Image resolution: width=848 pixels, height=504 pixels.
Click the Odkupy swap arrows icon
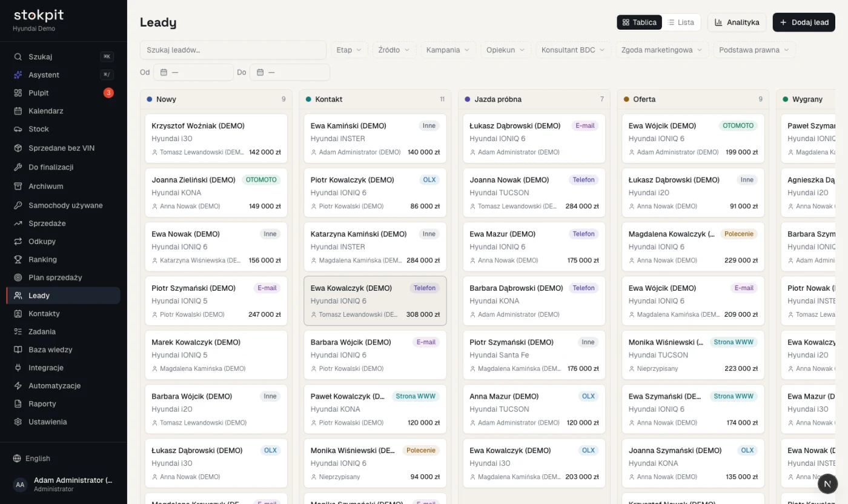tap(18, 242)
